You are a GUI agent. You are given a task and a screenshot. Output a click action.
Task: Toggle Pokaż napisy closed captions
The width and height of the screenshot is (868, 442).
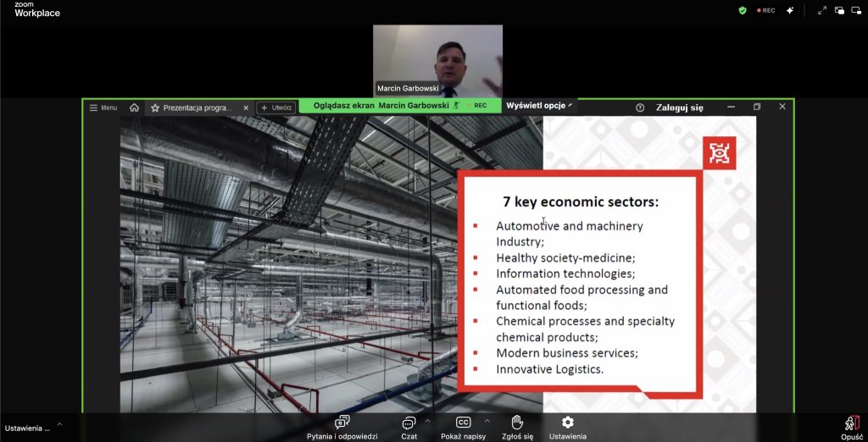463,423
